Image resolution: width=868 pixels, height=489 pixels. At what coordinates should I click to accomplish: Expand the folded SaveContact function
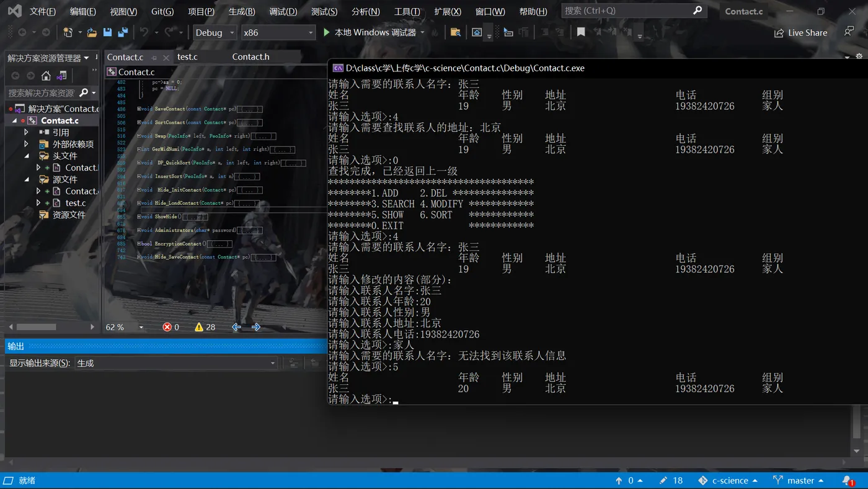(x=139, y=109)
